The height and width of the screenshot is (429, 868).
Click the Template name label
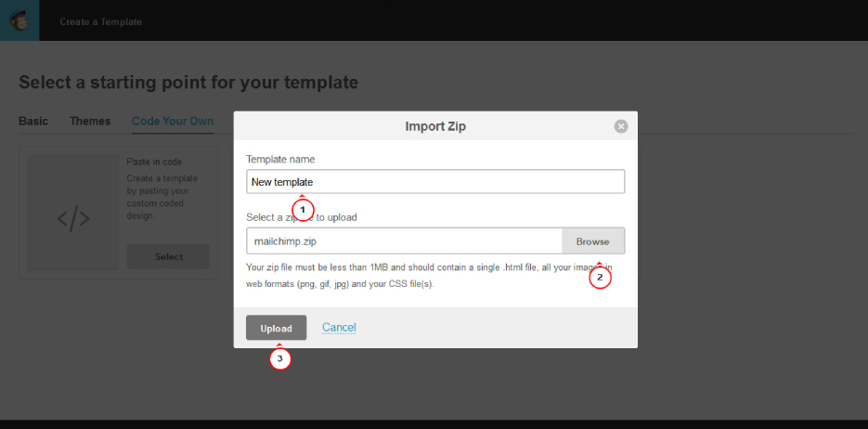tap(280, 160)
